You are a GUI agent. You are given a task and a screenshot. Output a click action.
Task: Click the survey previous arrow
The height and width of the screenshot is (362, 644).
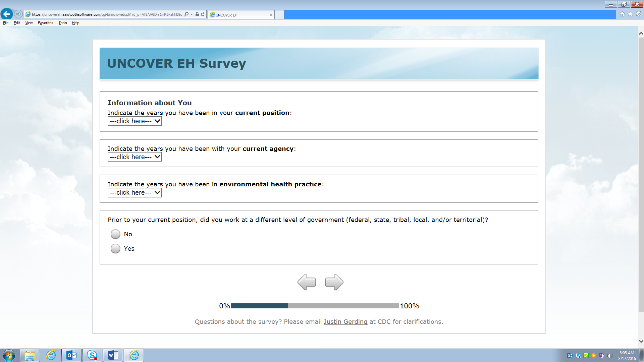coord(307,282)
